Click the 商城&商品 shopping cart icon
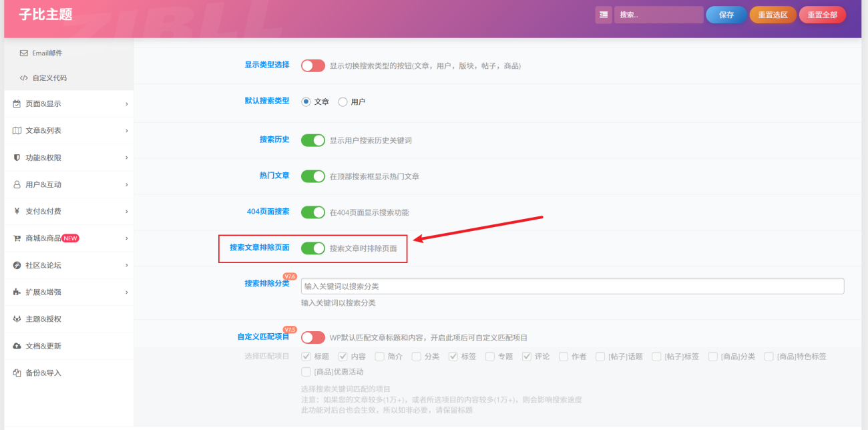Image resolution: width=868 pixels, height=430 pixels. [x=16, y=238]
